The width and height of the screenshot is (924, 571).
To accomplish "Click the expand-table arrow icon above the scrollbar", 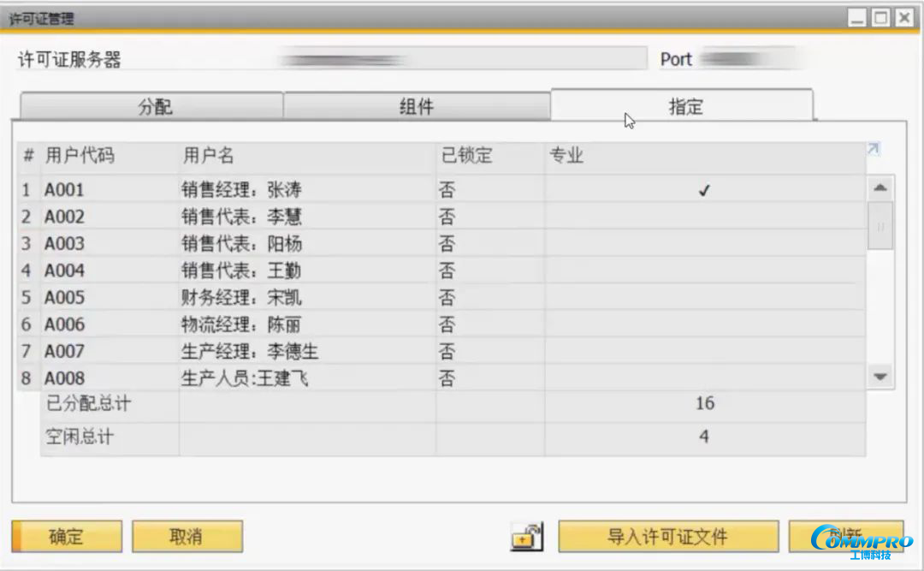I will [874, 149].
